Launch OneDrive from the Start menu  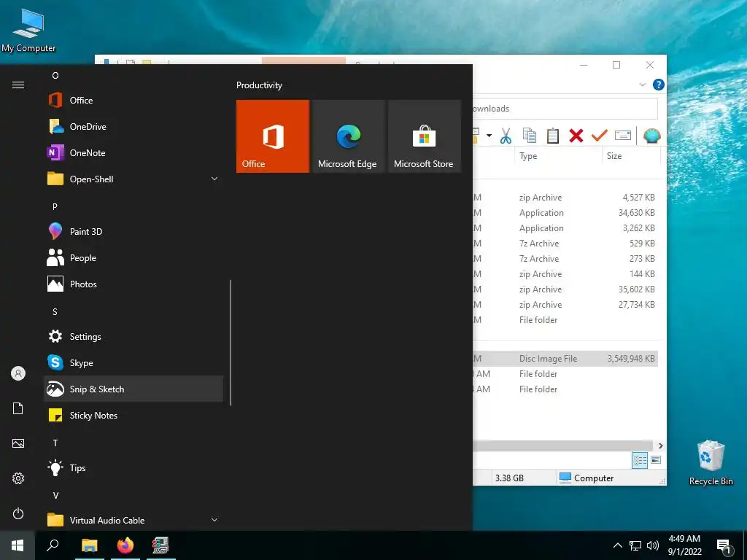coord(133,127)
